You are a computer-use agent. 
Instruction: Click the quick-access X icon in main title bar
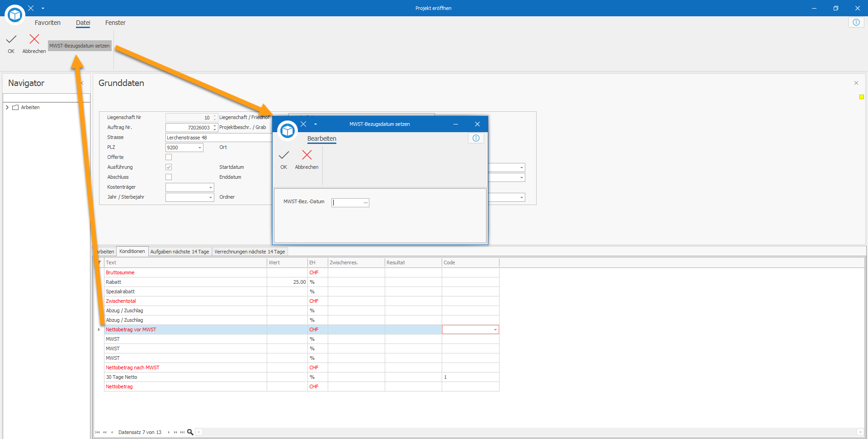coord(31,8)
